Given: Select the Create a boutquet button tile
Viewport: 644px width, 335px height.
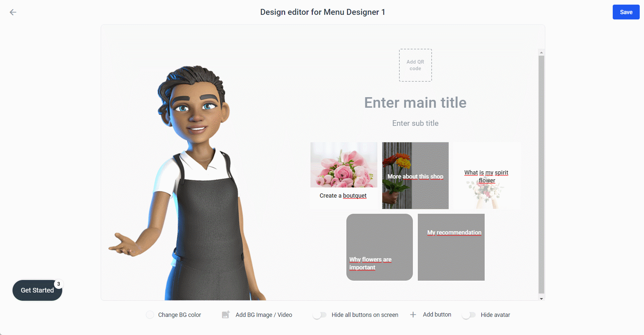Looking at the screenshot, I should pyautogui.click(x=344, y=176).
